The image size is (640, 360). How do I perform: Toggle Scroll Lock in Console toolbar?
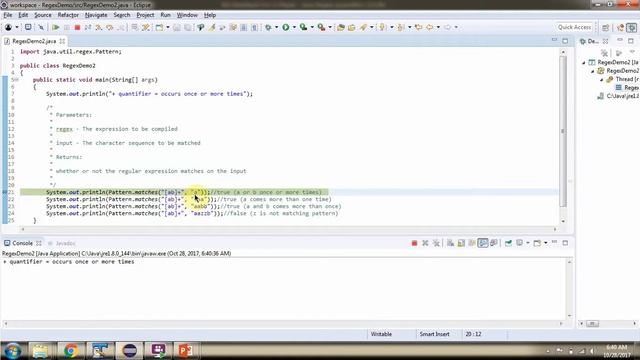[461, 243]
